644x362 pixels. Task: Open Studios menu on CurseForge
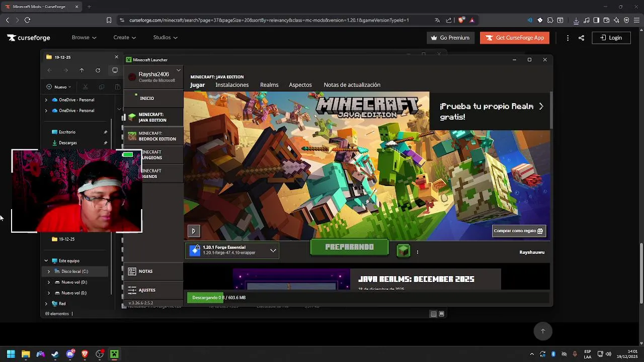(165, 38)
